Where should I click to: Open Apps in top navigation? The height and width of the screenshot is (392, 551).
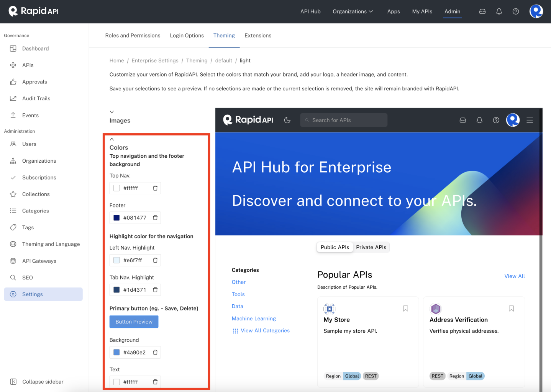[x=394, y=11]
